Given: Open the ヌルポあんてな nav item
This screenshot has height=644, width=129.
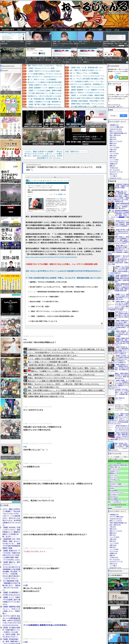Looking at the screenshot, I should [80, 30].
